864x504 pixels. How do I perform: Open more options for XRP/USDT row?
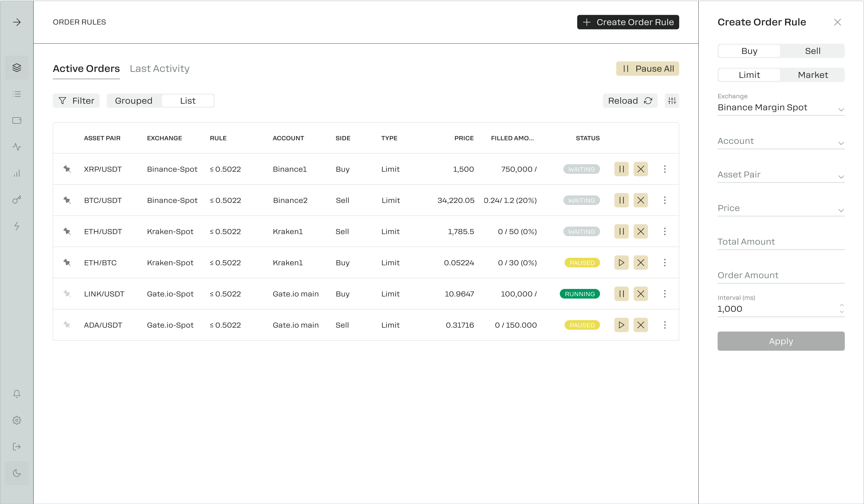664,169
